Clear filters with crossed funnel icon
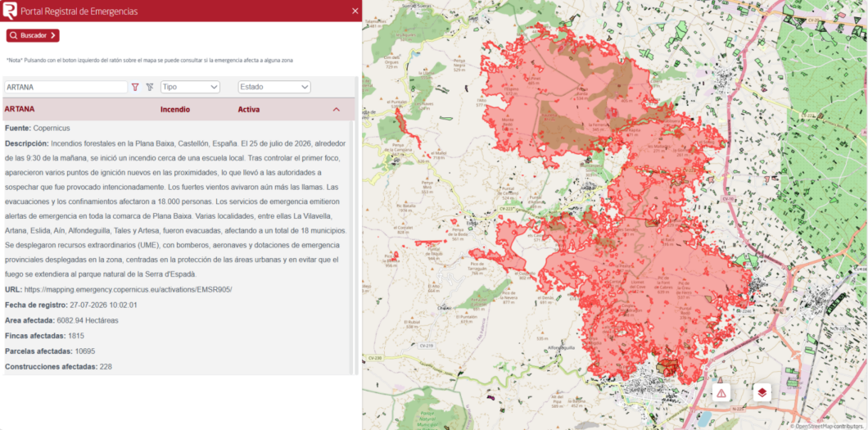The height and width of the screenshot is (430, 868). pyautogui.click(x=150, y=87)
